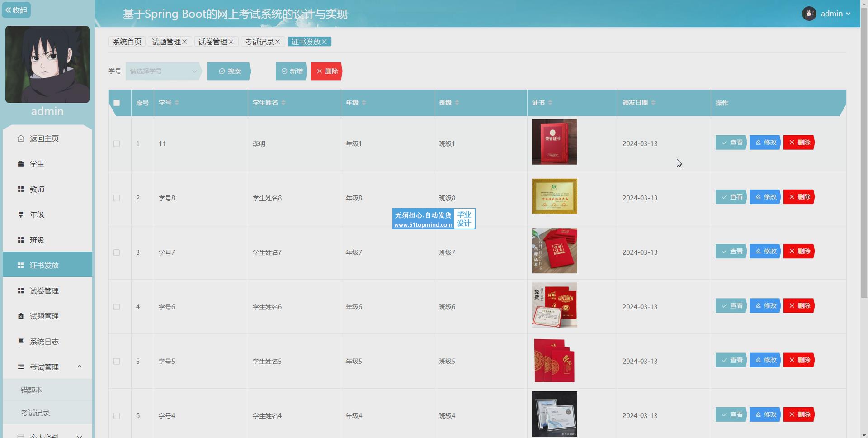Viewport: 868px width, 438px height.
Task: Delete the record for 学号7
Action: pyautogui.click(x=799, y=251)
